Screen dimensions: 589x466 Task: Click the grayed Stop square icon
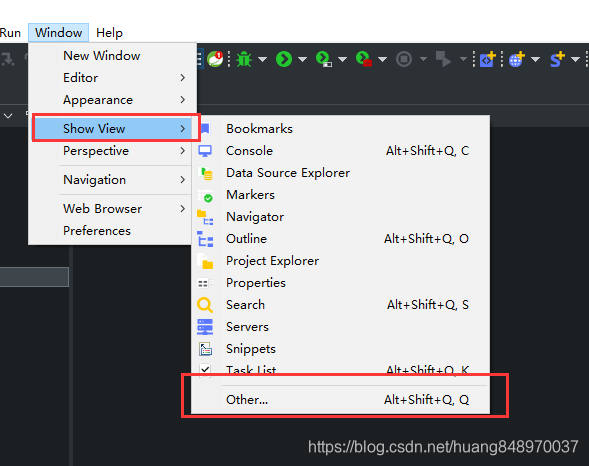coord(404,59)
